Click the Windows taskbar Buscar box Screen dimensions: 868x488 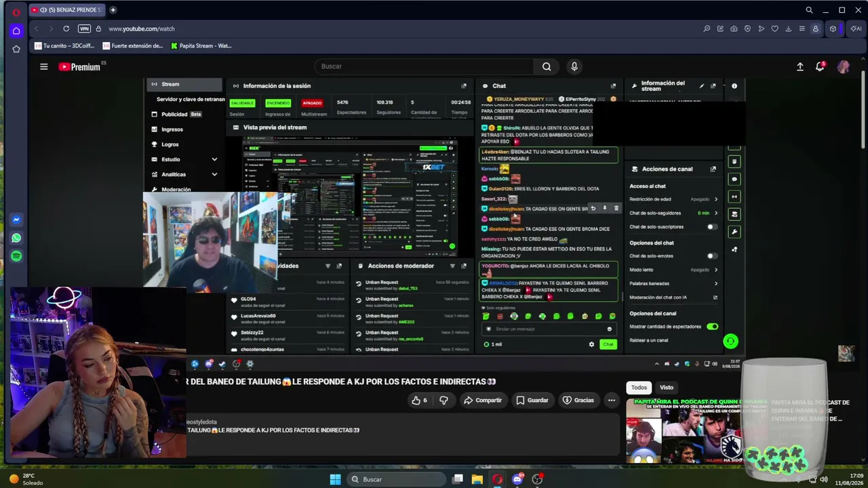tap(397, 479)
